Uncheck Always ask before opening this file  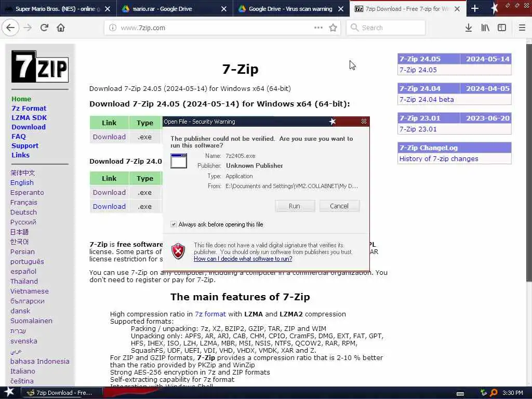click(x=174, y=224)
